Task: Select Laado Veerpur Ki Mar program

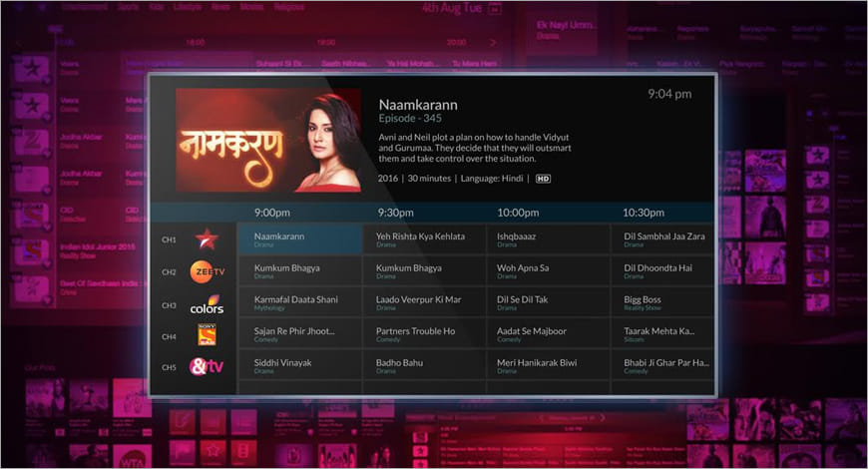Action: click(424, 302)
